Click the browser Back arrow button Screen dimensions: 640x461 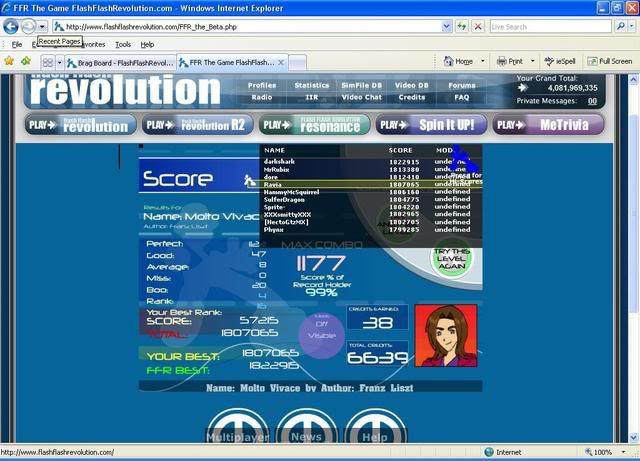[12, 26]
